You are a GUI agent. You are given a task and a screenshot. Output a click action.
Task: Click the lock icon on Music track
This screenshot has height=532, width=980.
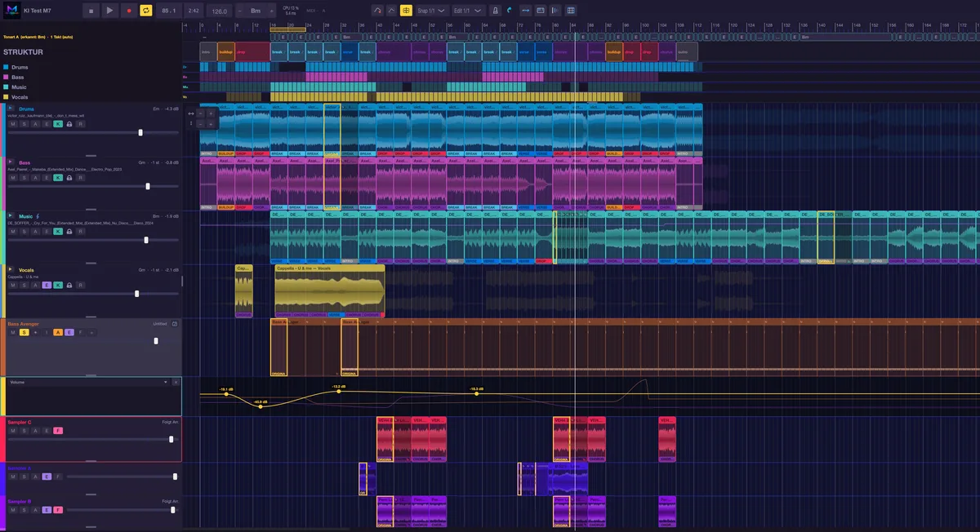69,232
